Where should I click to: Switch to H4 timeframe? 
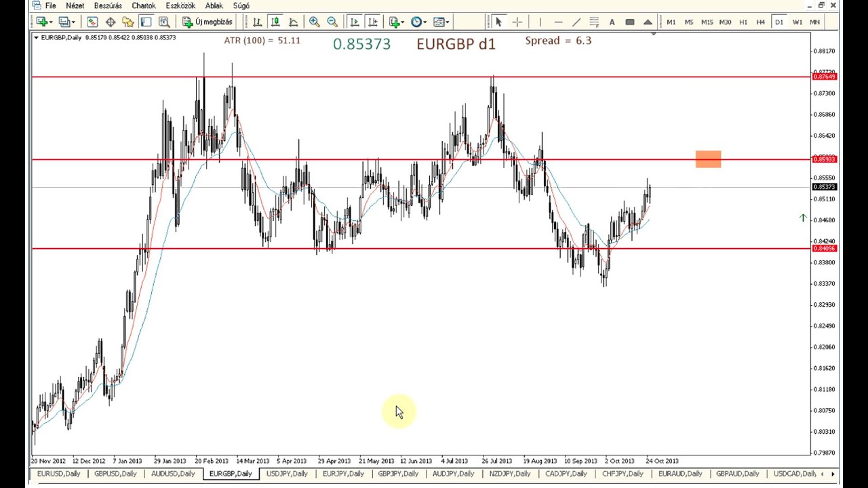coord(761,22)
